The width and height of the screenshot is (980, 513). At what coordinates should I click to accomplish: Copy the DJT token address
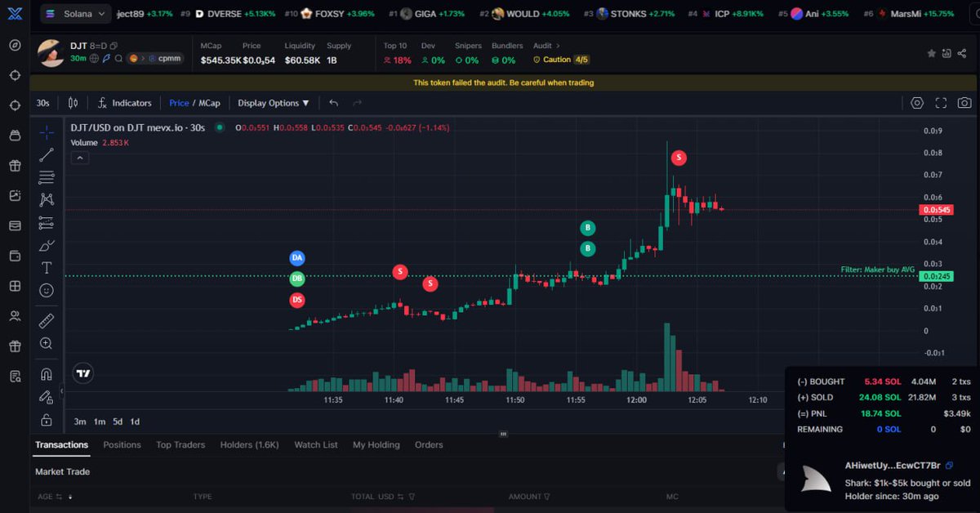pyautogui.click(x=114, y=46)
